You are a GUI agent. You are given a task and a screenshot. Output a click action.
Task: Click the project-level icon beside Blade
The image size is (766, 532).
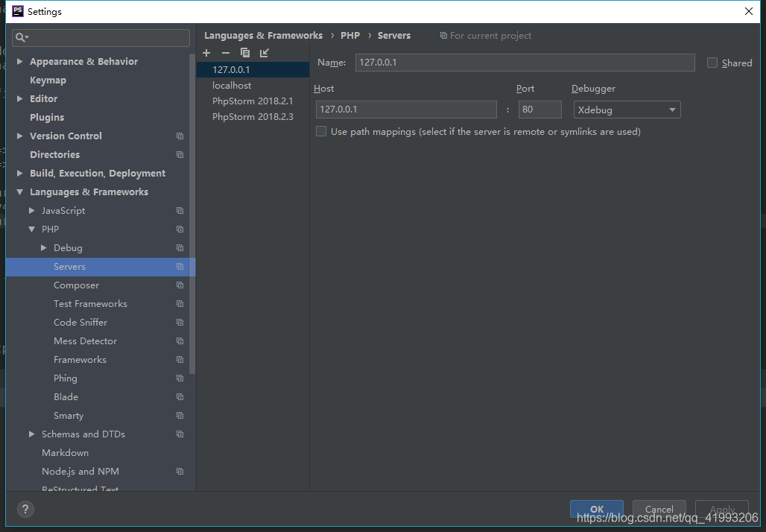pos(180,396)
